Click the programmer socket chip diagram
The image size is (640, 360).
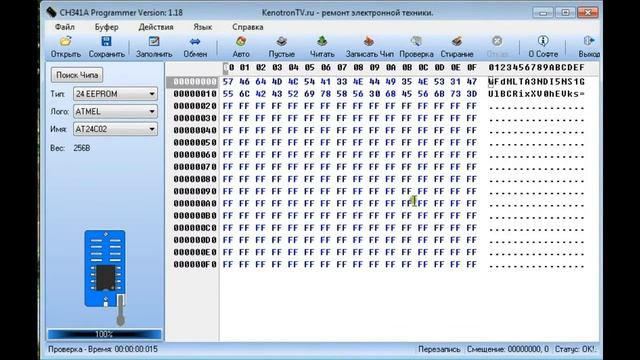pos(105,268)
